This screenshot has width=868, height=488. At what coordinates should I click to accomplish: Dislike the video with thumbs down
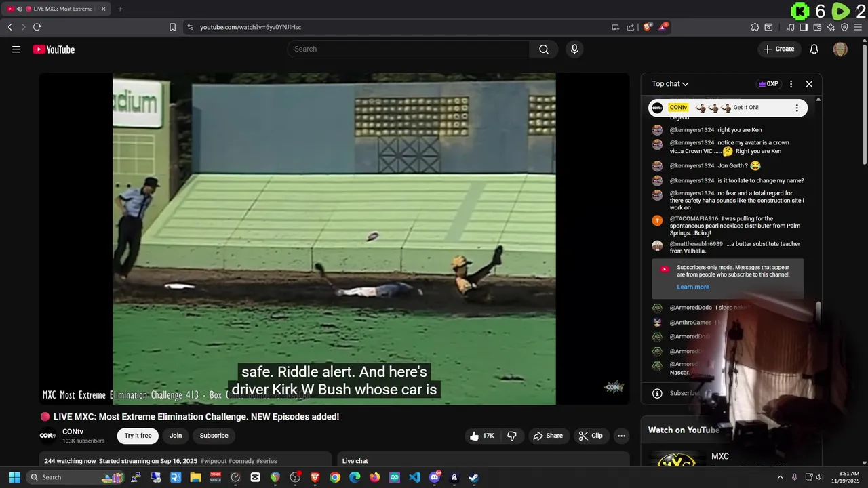(512, 436)
